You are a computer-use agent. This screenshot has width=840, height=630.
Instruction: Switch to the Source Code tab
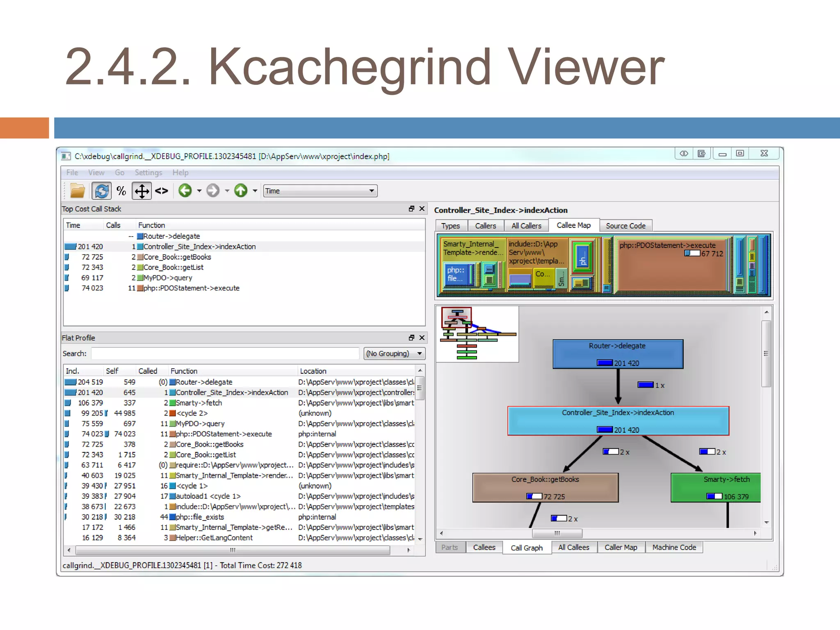pyautogui.click(x=625, y=226)
